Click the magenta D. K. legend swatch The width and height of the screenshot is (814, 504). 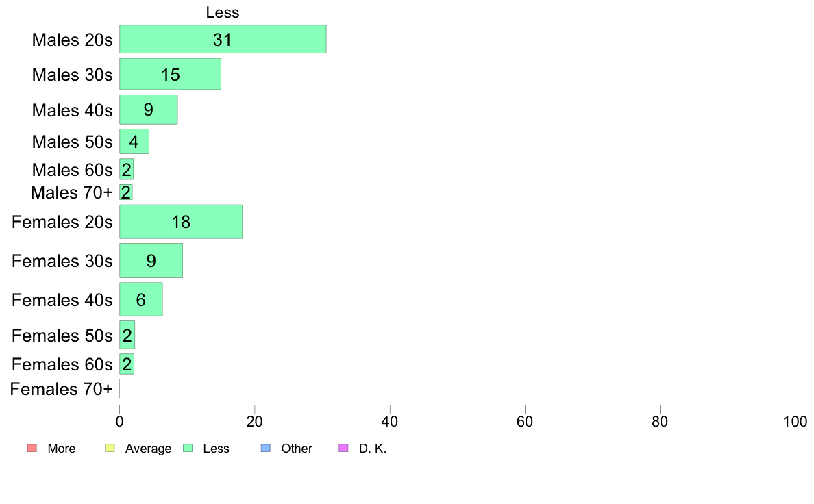tap(344, 449)
